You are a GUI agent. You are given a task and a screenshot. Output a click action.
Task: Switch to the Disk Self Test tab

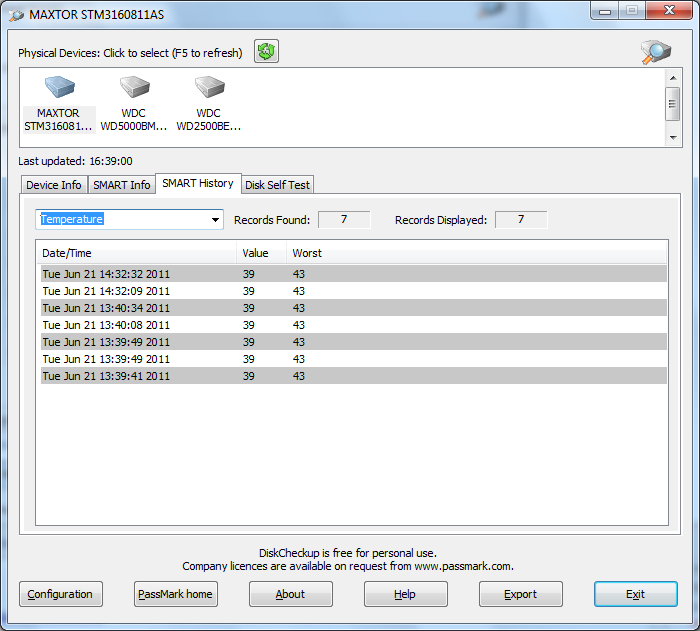(278, 185)
